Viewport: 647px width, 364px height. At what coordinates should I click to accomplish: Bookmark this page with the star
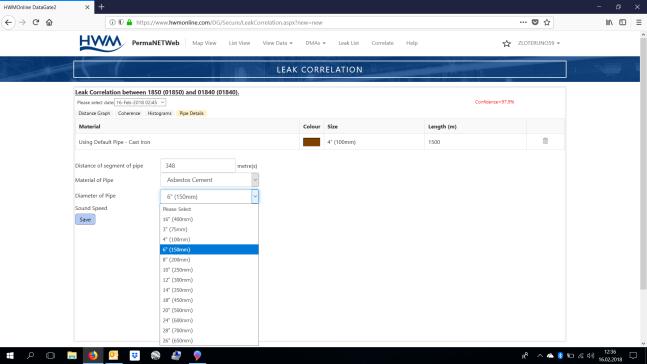(547, 22)
